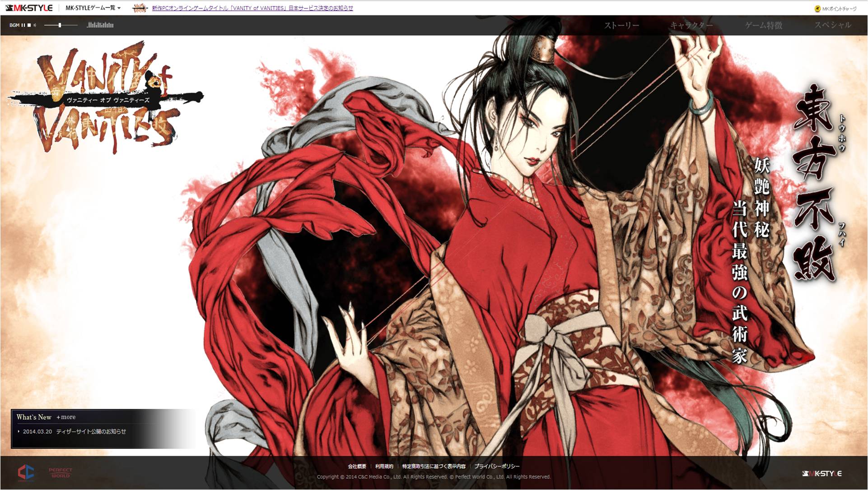Stop the BGM with square button
The width and height of the screenshot is (868, 490).
point(29,25)
